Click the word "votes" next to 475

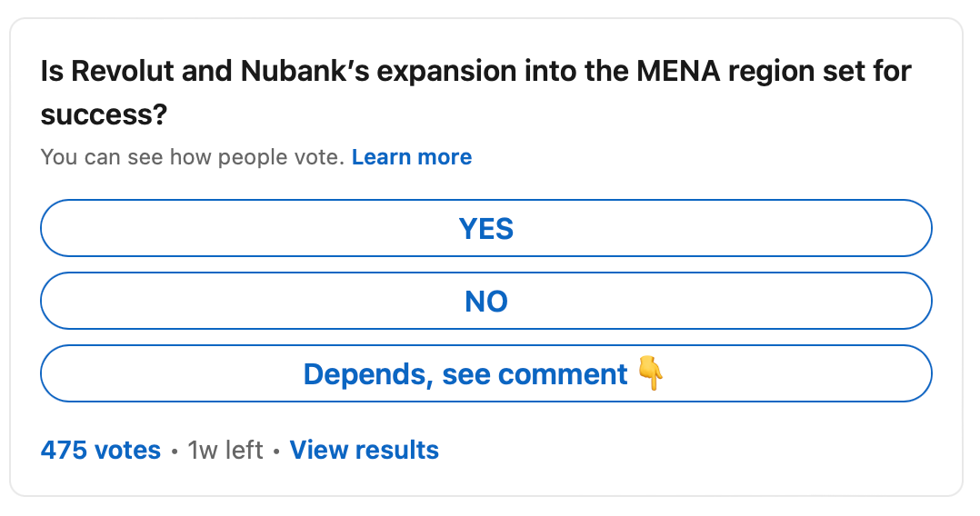127,450
